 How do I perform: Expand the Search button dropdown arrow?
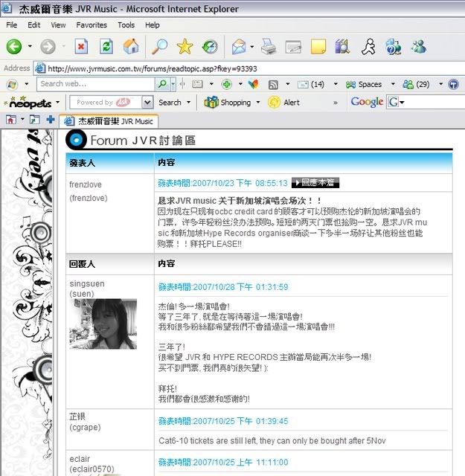click(x=189, y=103)
